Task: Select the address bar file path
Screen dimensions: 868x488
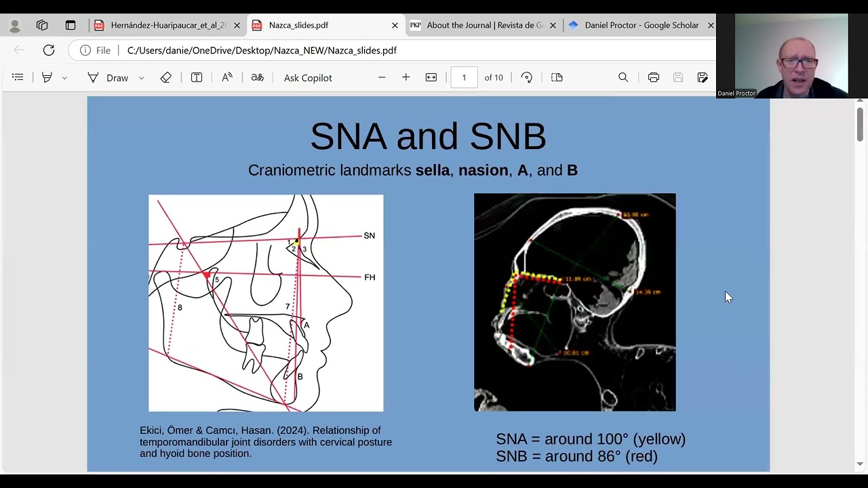Action: 262,50
